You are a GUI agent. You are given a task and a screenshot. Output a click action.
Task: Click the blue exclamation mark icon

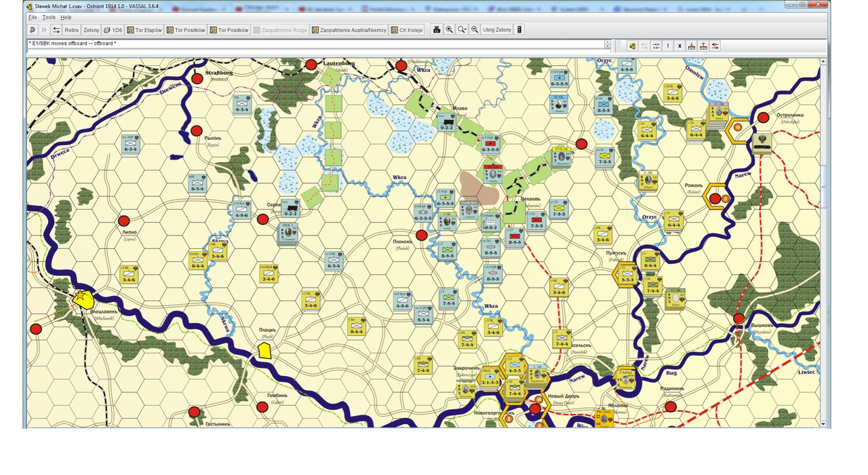668,45
